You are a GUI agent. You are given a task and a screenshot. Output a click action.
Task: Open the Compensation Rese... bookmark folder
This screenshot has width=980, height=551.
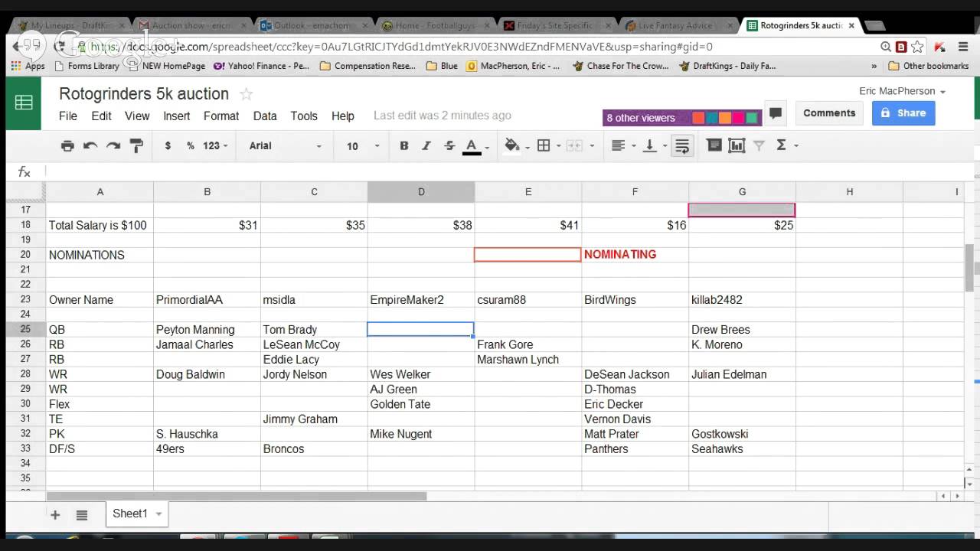367,66
